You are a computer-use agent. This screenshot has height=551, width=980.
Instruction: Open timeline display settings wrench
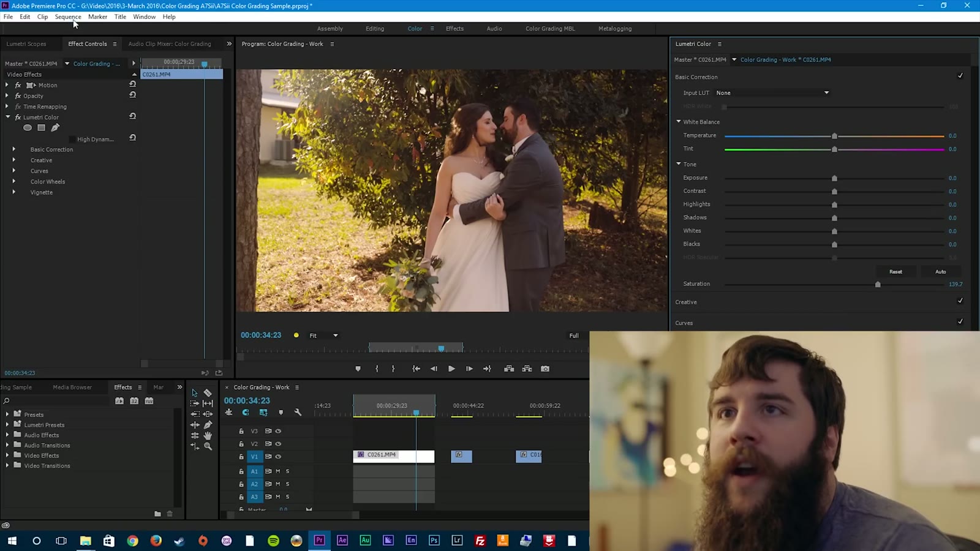[x=298, y=413]
